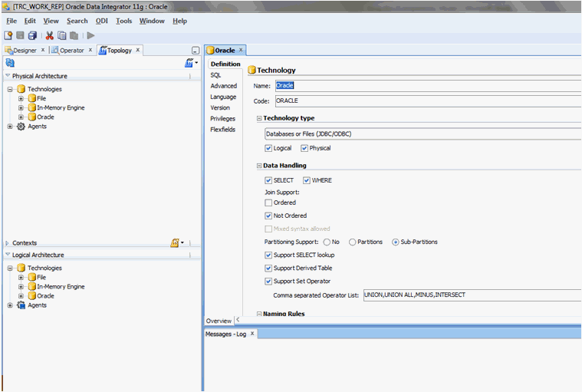This screenshot has width=582, height=392.
Task: Toggle the SELECT checkbox
Action: click(x=268, y=180)
